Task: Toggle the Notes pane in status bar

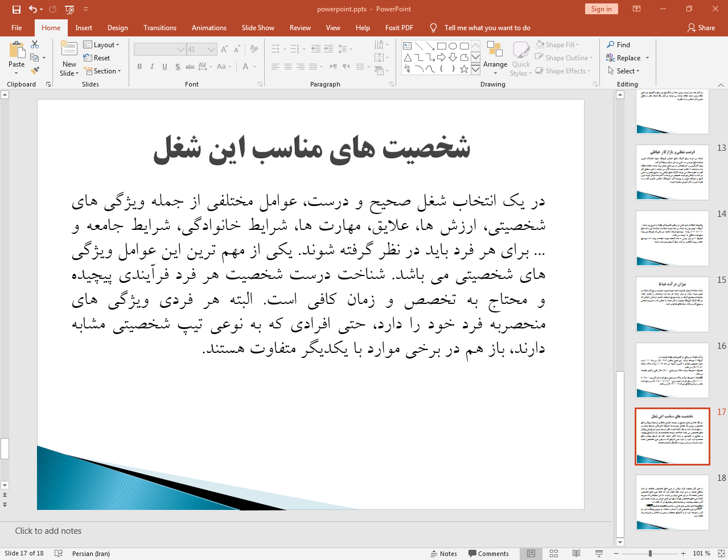Action: tap(444, 553)
